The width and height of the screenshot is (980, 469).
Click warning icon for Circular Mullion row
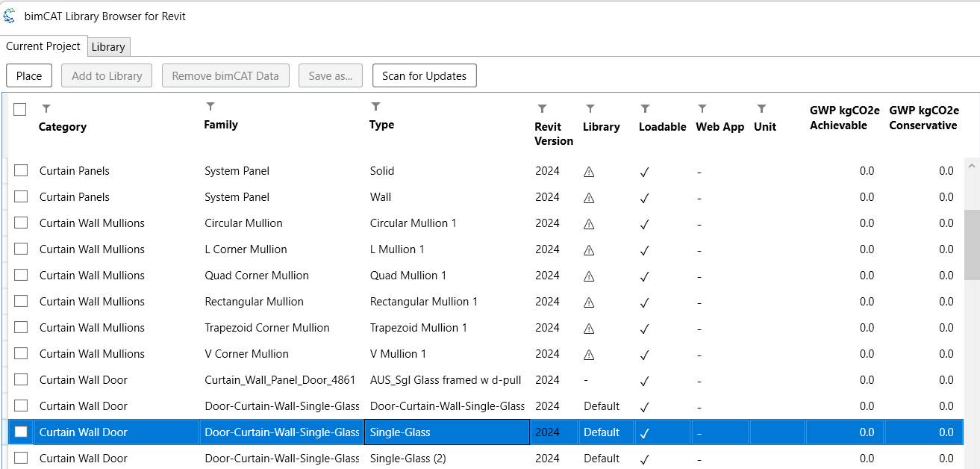click(x=589, y=224)
